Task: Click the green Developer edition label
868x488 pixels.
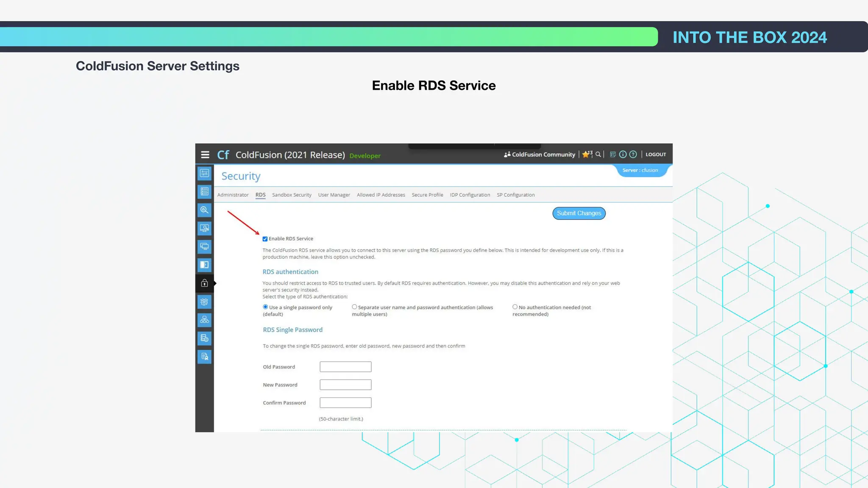Action: click(365, 156)
